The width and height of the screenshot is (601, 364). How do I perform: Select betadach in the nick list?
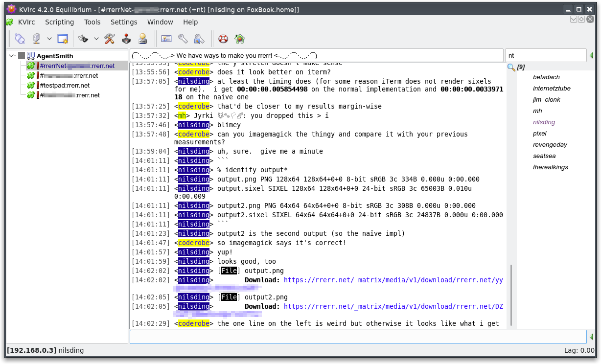[x=546, y=77]
